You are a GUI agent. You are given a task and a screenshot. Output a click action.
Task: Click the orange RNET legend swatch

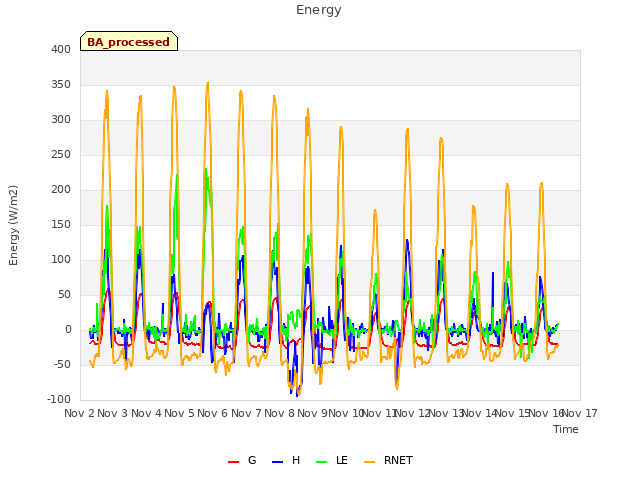point(369,461)
